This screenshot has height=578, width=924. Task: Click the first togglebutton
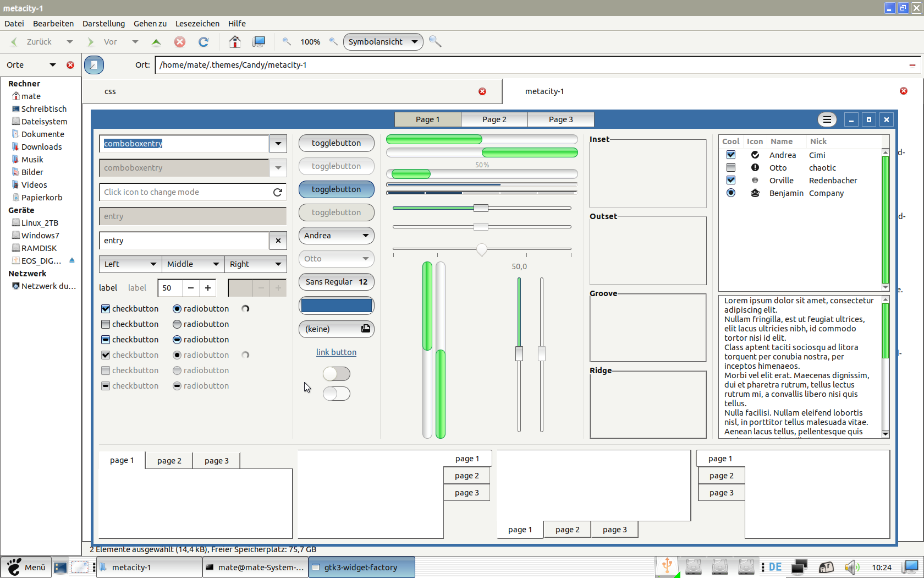(337, 143)
